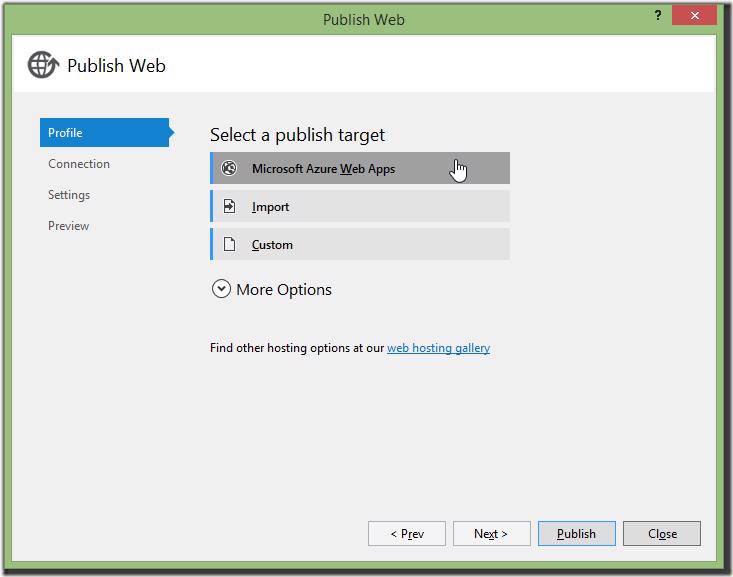
Task: Select Microsoft Azure Web Apps publish target
Action: [x=360, y=168]
